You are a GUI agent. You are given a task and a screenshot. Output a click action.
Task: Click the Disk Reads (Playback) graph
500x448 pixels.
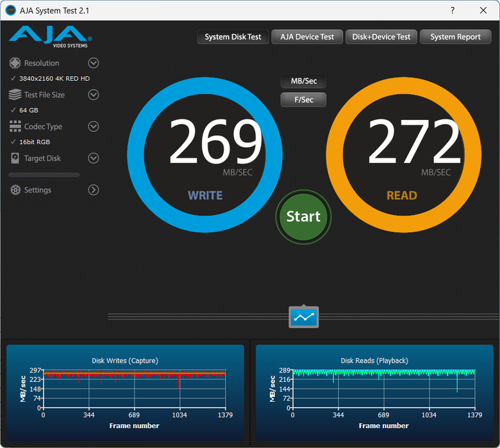point(375,393)
